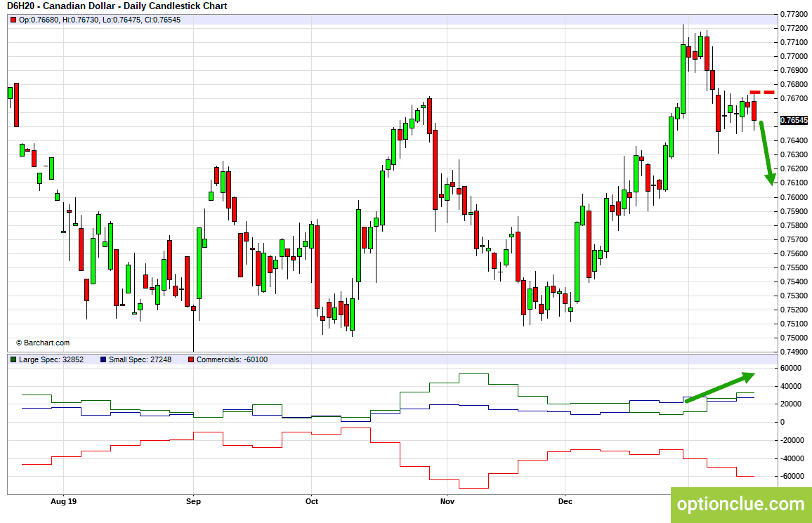The image size is (812, 523).
Task: Click the chart title D6H20 Canadian Dollar
Action: [x=117, y=6]
